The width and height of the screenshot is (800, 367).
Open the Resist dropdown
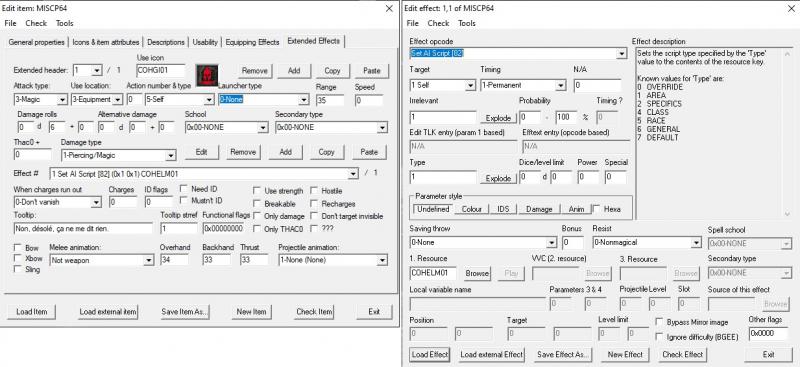[x=696, y=243]
